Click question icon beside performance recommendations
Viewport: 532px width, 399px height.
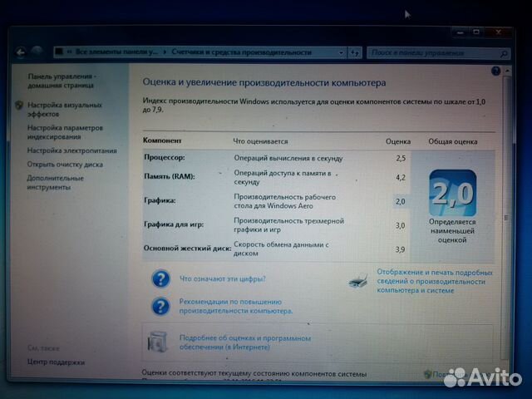coord(160,307)
